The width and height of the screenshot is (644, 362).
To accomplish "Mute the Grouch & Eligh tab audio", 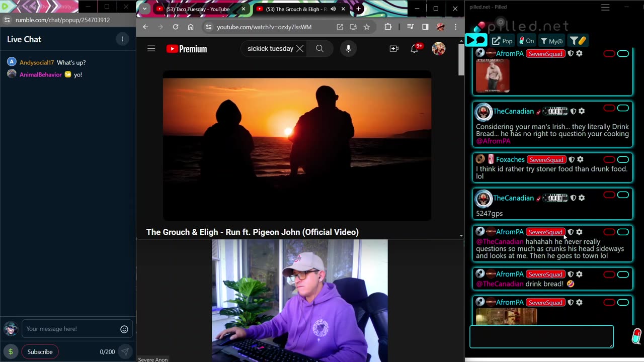I will pyautogui.click(x=333, y=9).
